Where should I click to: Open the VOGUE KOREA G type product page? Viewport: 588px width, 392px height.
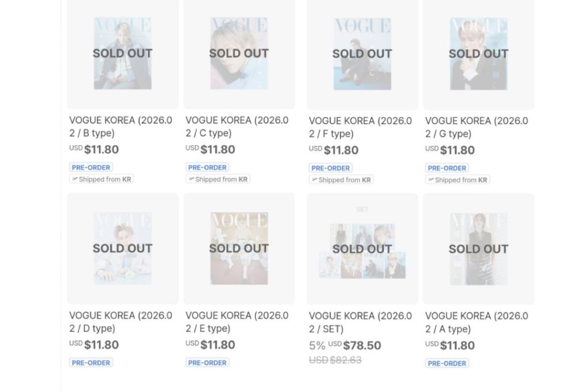[x=477, y=126]
